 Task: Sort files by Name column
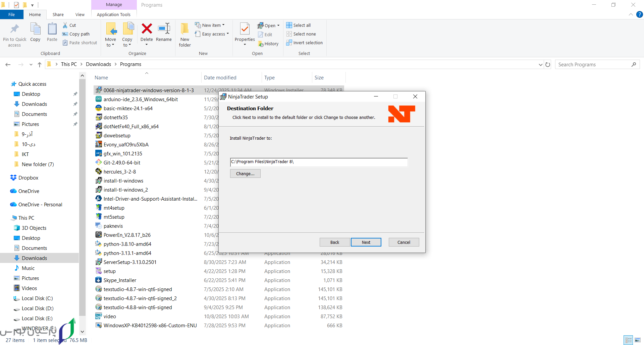click(x=101, y=77)
